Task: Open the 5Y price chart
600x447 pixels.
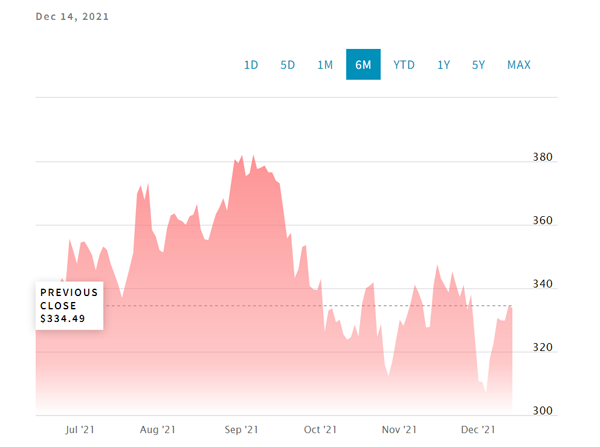Action: (478, 65)
